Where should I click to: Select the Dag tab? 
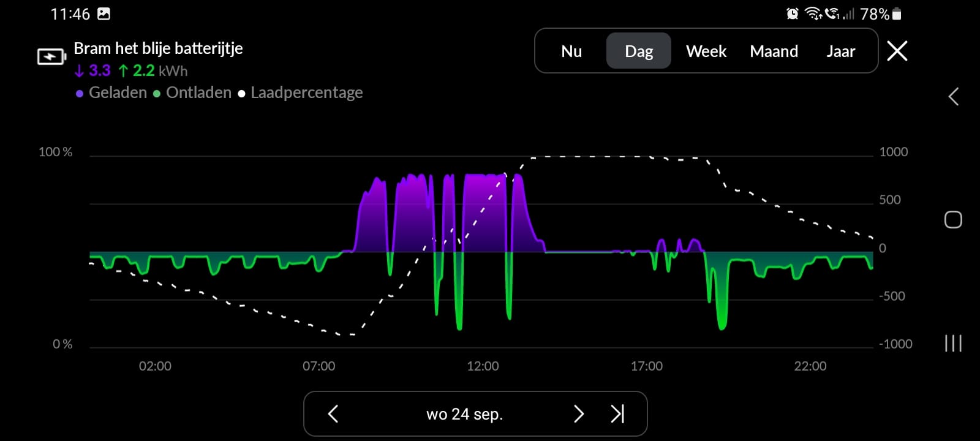click(x=639, y=51)
